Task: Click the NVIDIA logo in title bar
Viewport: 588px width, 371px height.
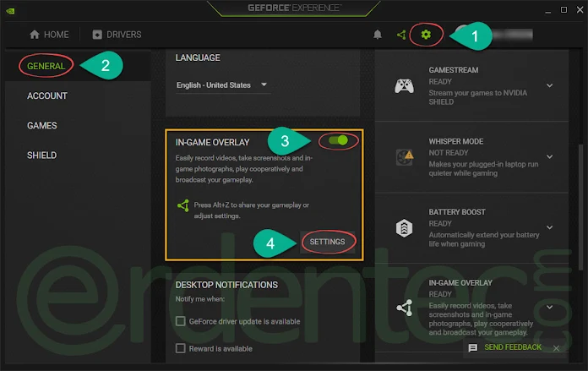Action: (10, 11)
